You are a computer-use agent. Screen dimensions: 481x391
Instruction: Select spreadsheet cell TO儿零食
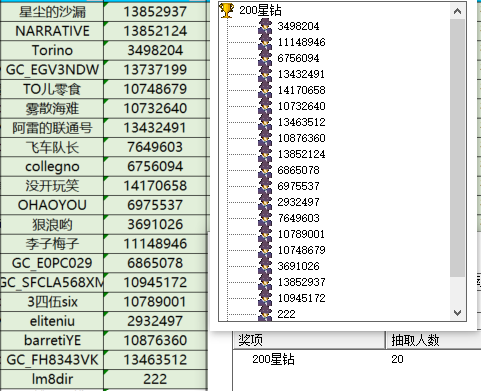click(x=52, y=89)
